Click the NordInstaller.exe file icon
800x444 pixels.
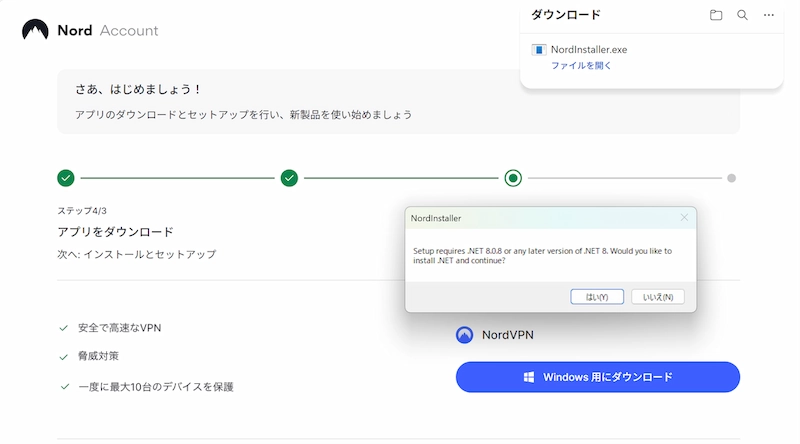click(x=539, y=50)
